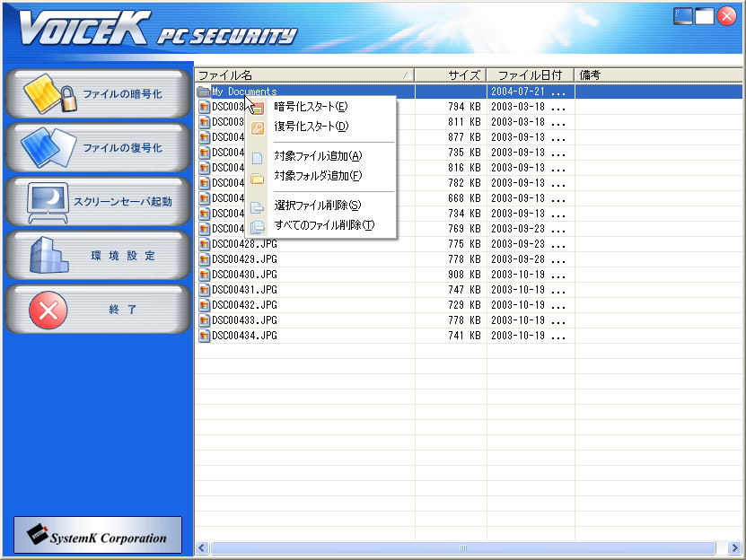Click the horizontal scrollbar left arrow
This screenshot has width=746, height=560.
202,548
